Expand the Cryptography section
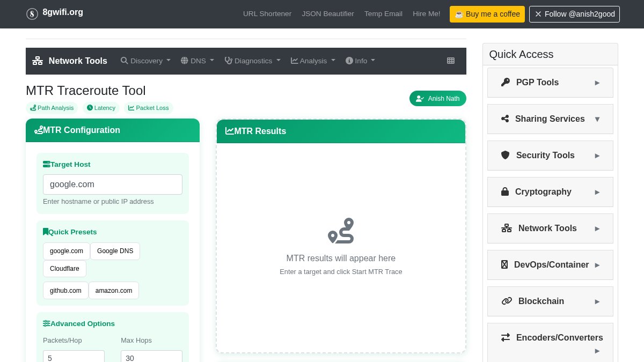644x362 pixels. click(x=550, y=192)
